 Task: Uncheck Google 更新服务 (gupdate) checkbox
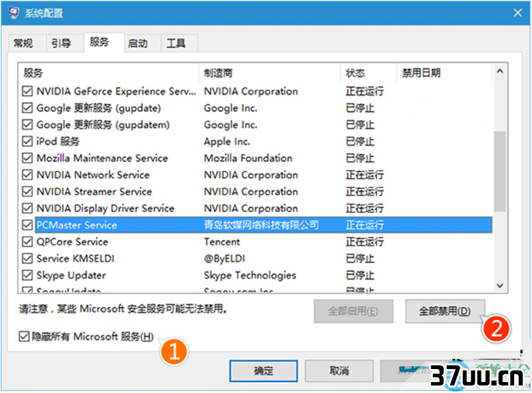[x=27, y=108]
